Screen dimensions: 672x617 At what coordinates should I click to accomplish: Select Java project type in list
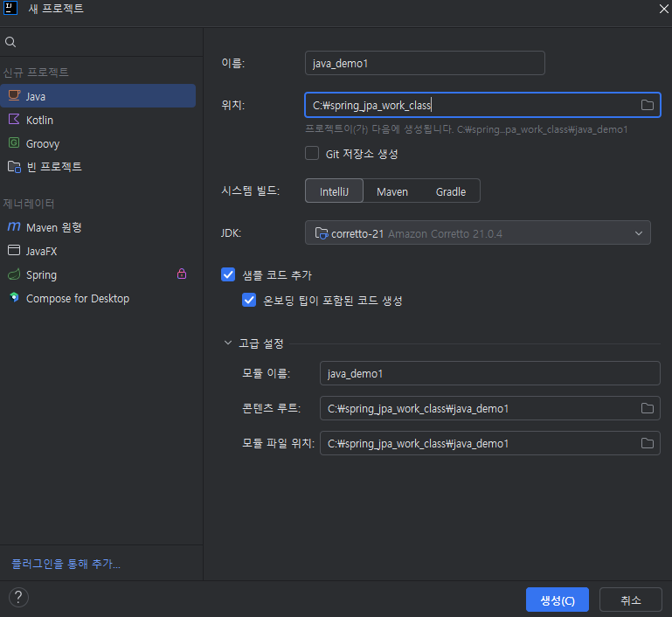[98, 96]
